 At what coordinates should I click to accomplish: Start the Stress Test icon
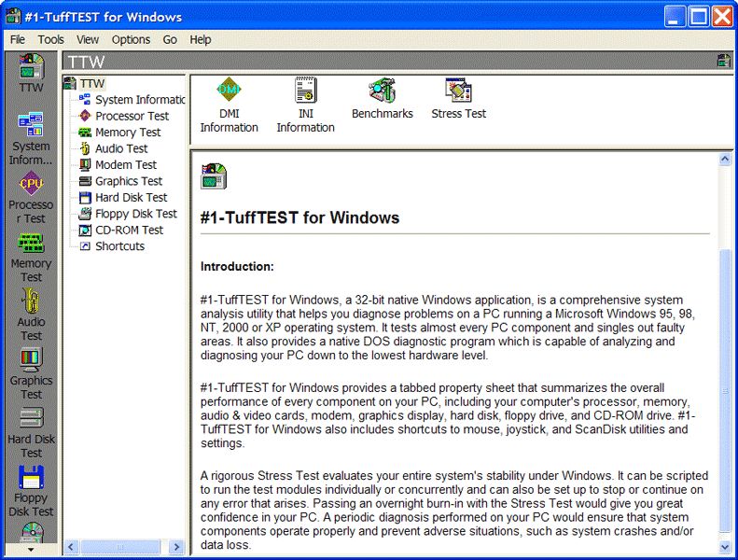458,98
